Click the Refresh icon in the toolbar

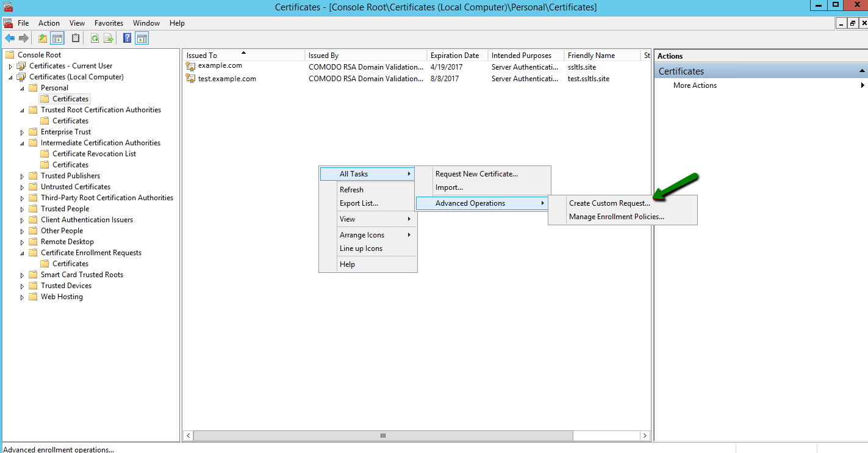pos(95,38)
